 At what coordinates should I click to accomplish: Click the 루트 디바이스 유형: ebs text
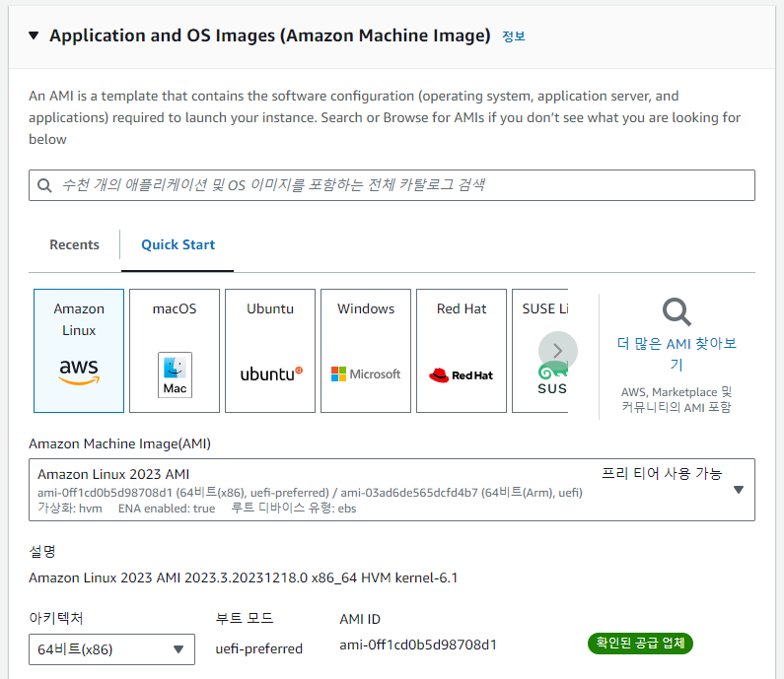click(294, 509)
